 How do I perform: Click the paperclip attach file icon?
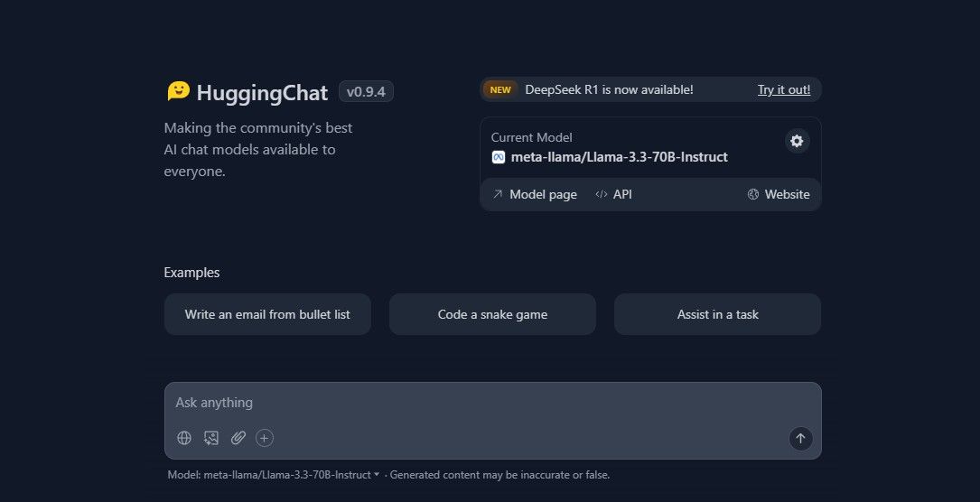238,438
